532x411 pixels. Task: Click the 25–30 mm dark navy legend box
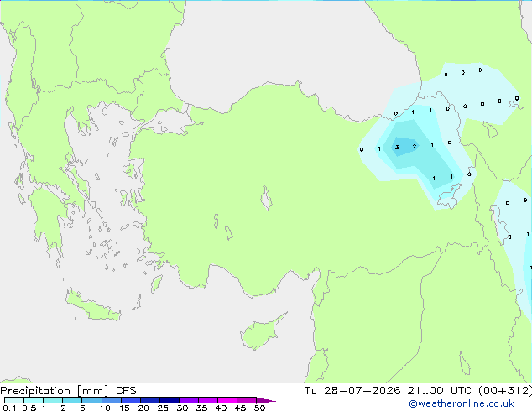coord(169,400)
